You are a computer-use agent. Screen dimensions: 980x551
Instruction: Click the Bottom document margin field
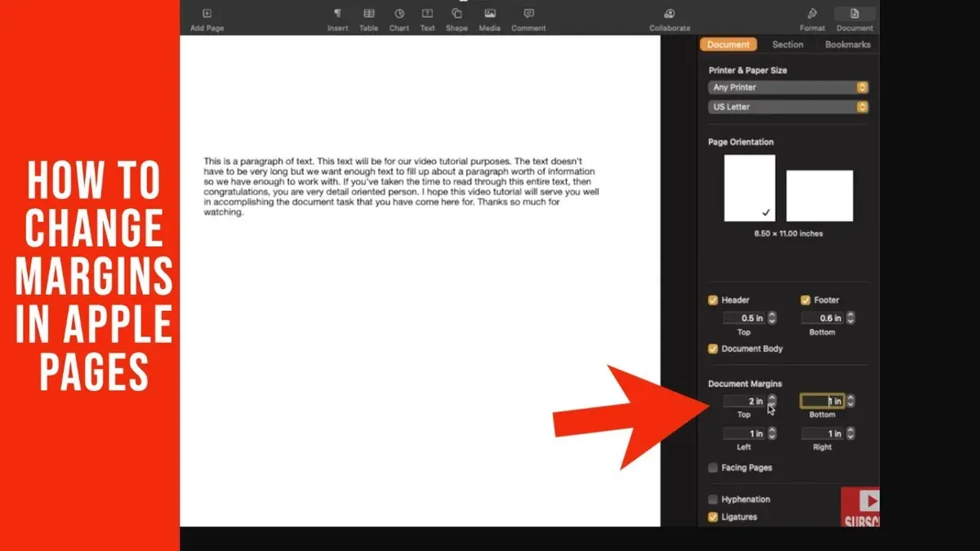click(x=822, y=401)
